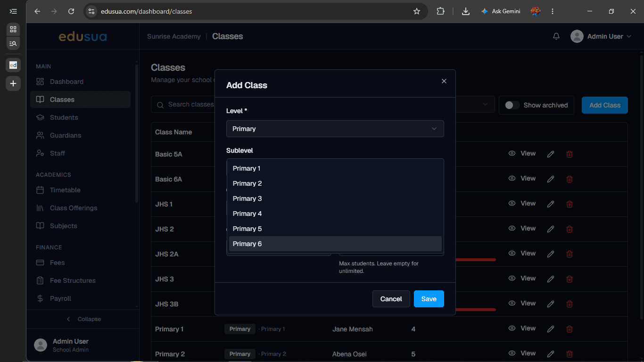Click the blue Add Class button

[x=605, y=105]
